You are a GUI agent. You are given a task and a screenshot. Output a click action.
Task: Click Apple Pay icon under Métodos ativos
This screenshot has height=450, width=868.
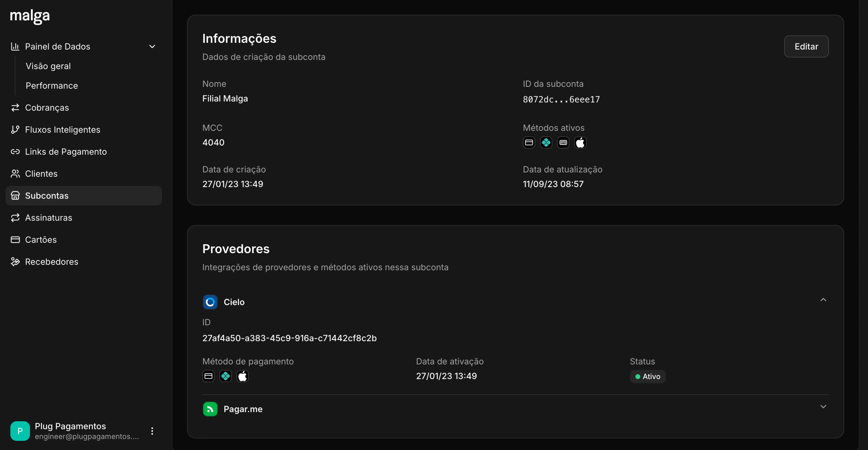(x=580, y=143)
